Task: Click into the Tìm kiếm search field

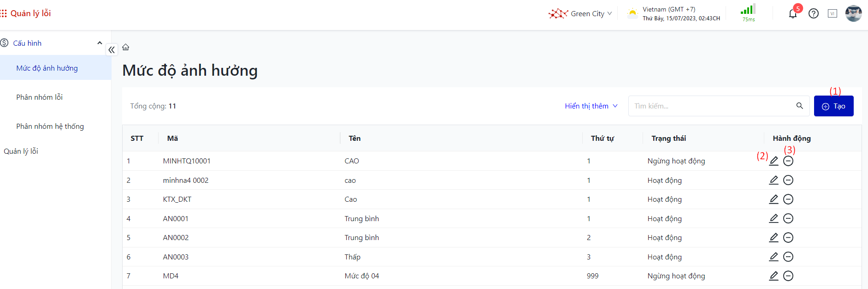Action: click(710, 106)
